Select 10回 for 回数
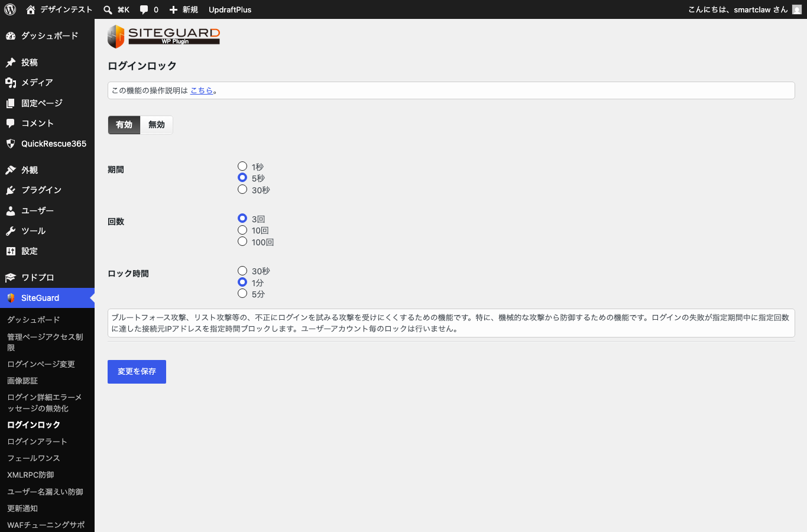The height and width of the screenshot is (532, 807). 242,229
